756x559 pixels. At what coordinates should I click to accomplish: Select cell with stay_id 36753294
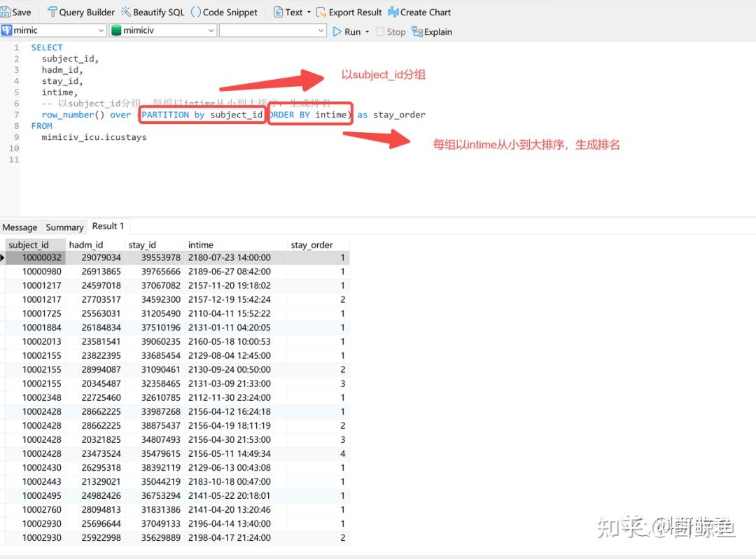pyautogui.click(x=155, y=495)
